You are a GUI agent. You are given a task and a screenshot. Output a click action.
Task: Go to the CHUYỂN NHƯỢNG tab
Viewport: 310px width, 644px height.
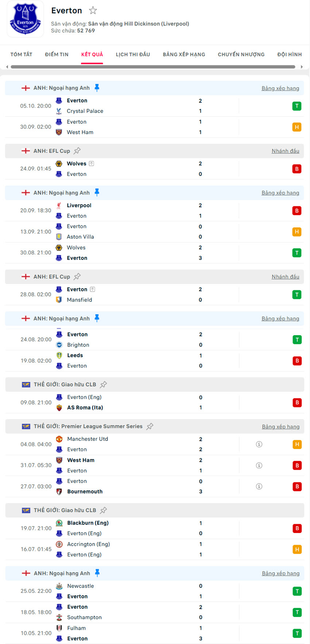click(x=241, y=54)
